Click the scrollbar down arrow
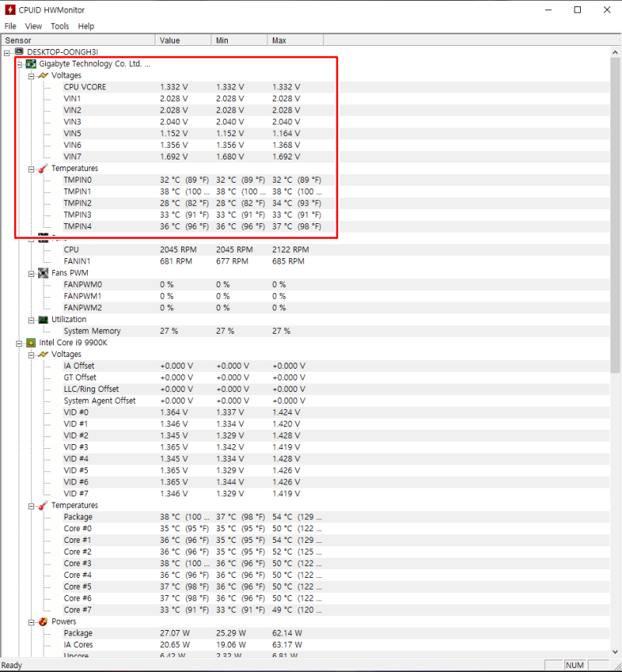622x672 pixels. tap(615, 652)
